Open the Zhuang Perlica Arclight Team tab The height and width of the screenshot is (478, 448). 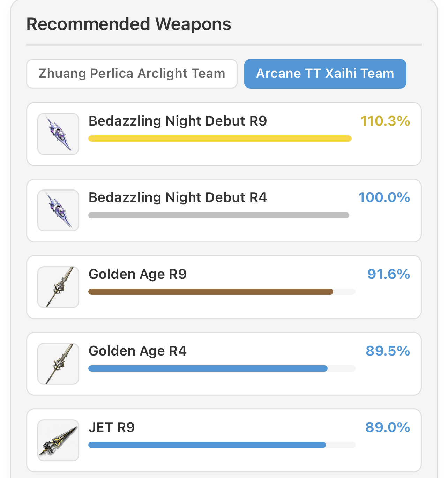(x=132, y=74)
